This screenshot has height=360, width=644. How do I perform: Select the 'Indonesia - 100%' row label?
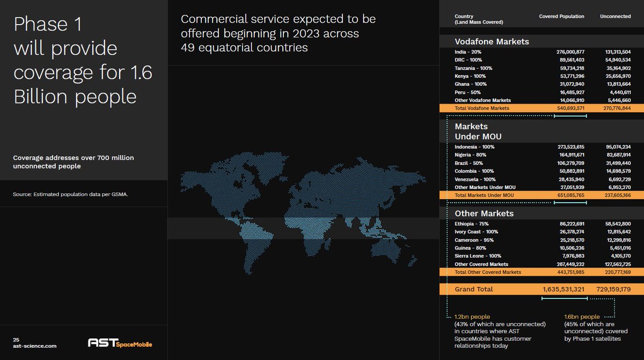click(x=474, y=147)
